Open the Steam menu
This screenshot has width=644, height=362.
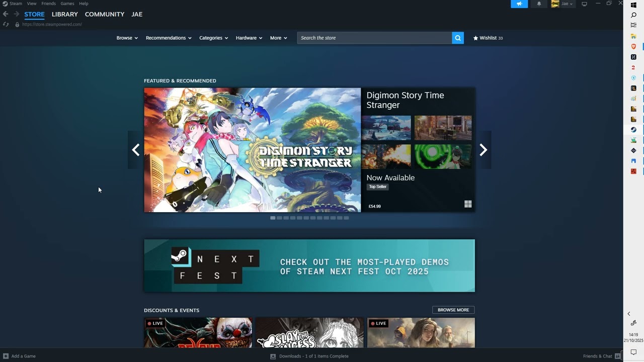point(16,4)
